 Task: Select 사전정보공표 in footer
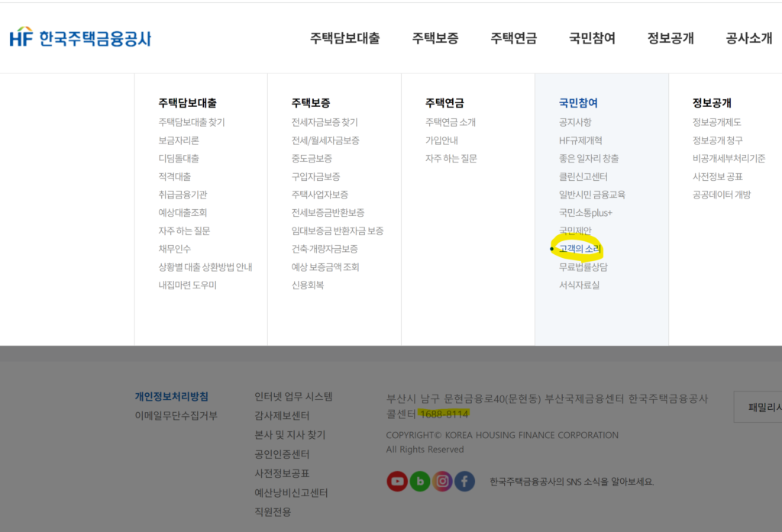coord(282,473)
